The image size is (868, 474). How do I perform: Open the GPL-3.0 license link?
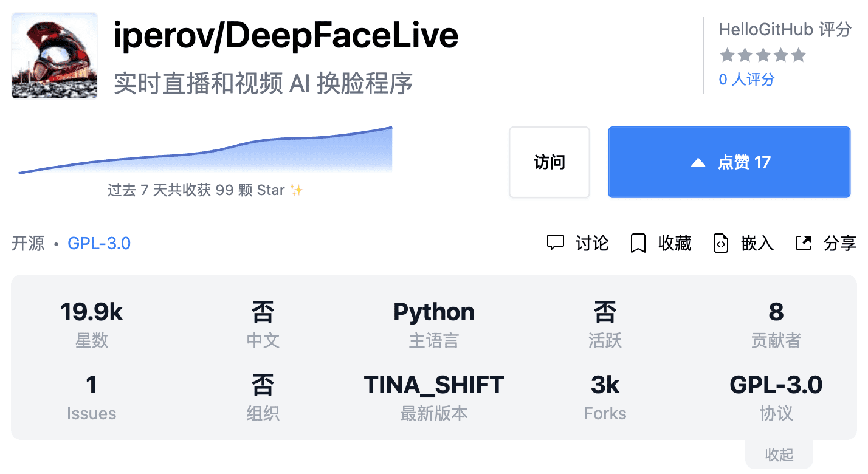[99, 244]
